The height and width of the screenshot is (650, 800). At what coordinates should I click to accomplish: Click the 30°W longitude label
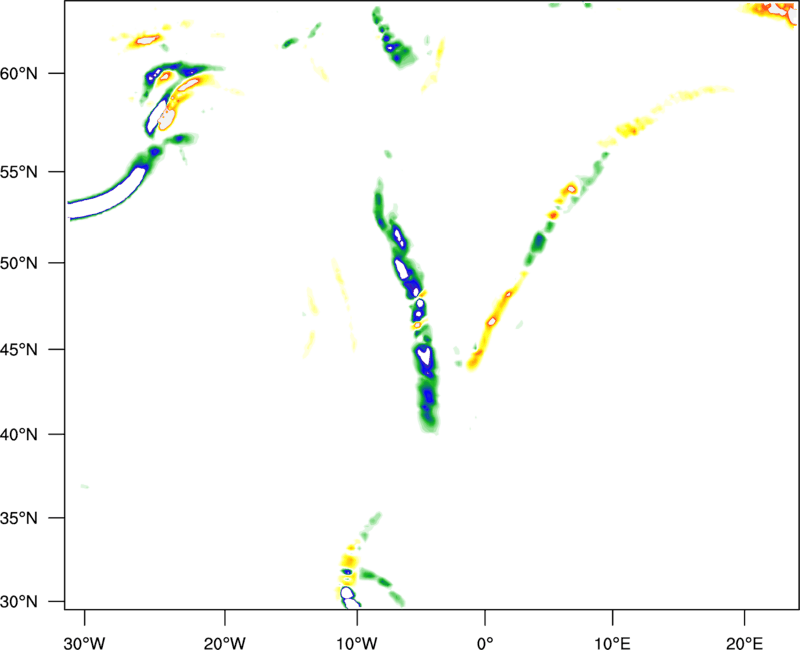tap(85, 643)
